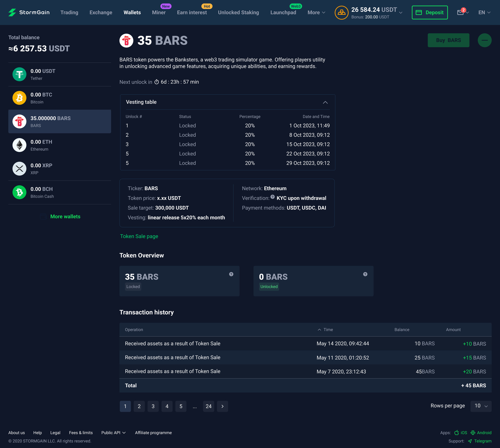Viewport: 500px width, 448px height.
Task: Click the +15 BARS transaction amount
Action: tap(474, 357)
